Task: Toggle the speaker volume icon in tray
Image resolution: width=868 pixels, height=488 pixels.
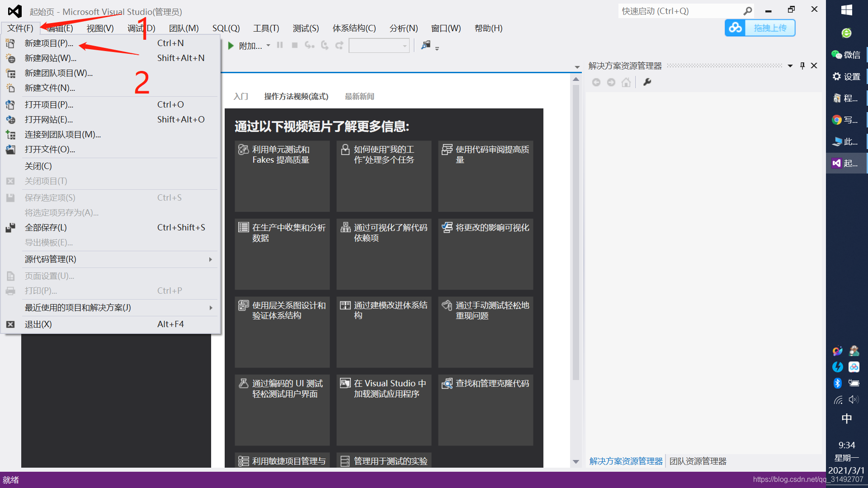Action: (x=854, y=399)
